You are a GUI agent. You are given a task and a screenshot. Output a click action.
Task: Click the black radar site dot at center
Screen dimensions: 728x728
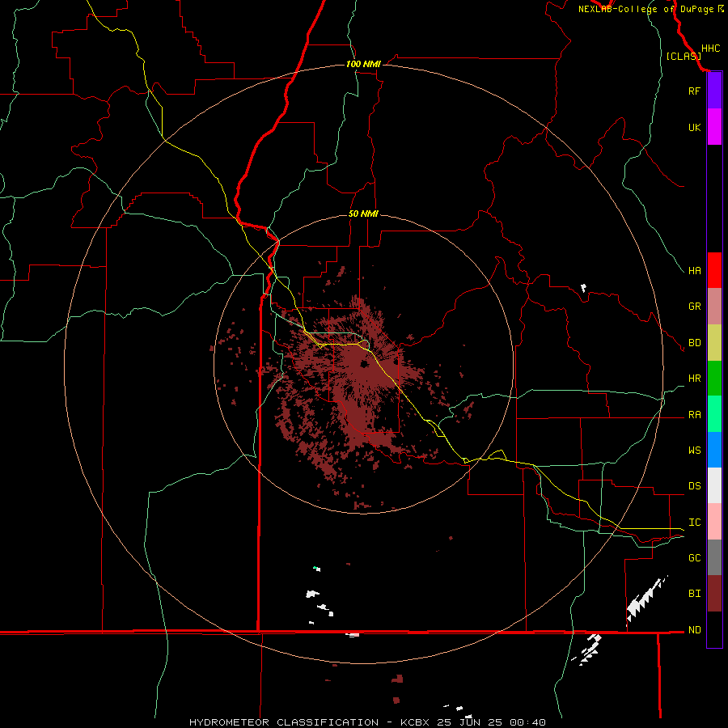[x=364, y=365]
